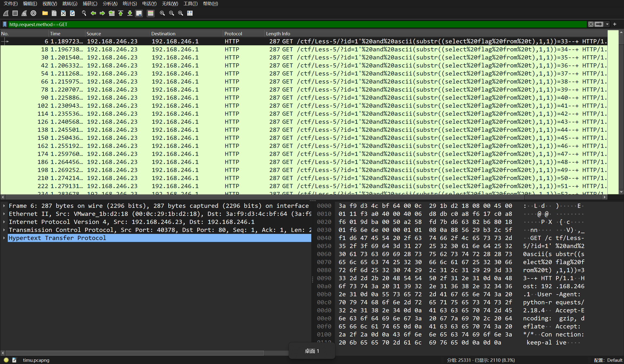Click go to specified packet icon

pyautogui.click(x=112, y=13)
